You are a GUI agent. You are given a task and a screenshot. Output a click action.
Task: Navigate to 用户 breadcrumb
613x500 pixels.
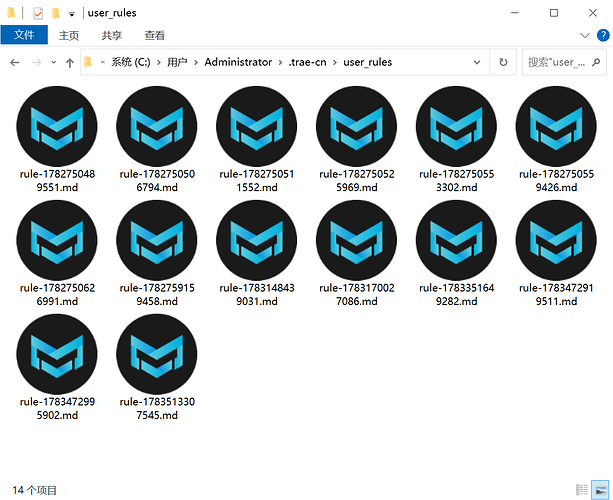click(x=177, y=62)
